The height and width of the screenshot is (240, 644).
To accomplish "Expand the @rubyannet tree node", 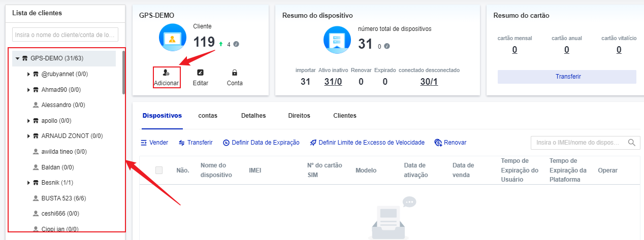I will click(28, 74).
